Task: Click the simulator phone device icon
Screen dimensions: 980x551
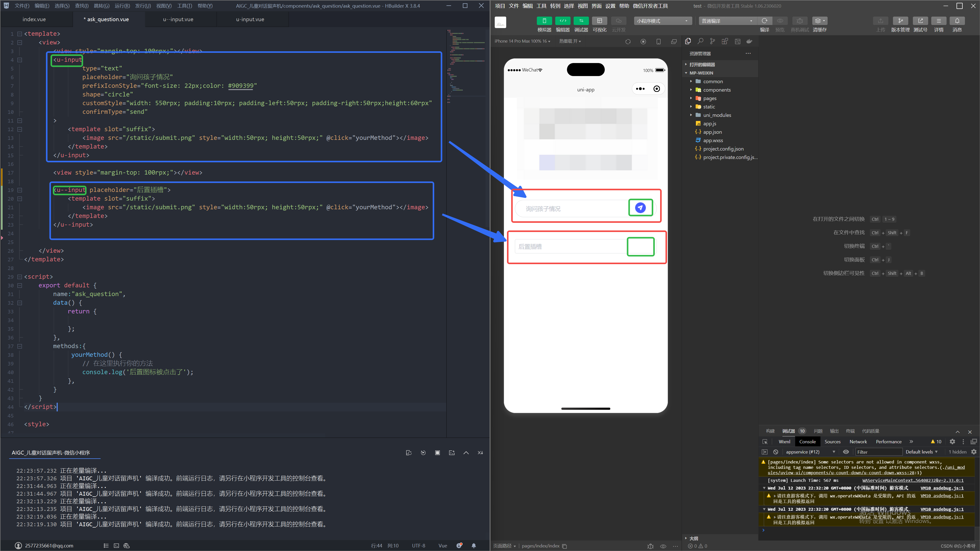Action: coord(659,41)
